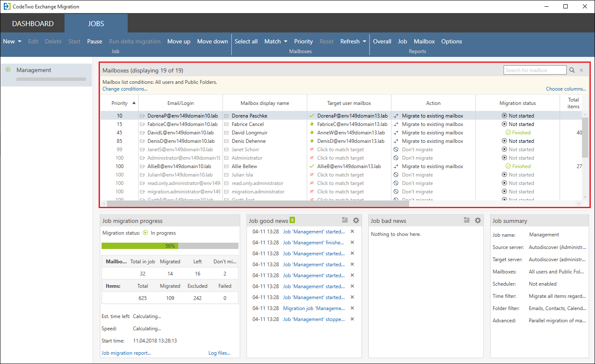
Task: Select the David Longmuir mailbox name
Action: pyautogui.click(x=249, y=133)
